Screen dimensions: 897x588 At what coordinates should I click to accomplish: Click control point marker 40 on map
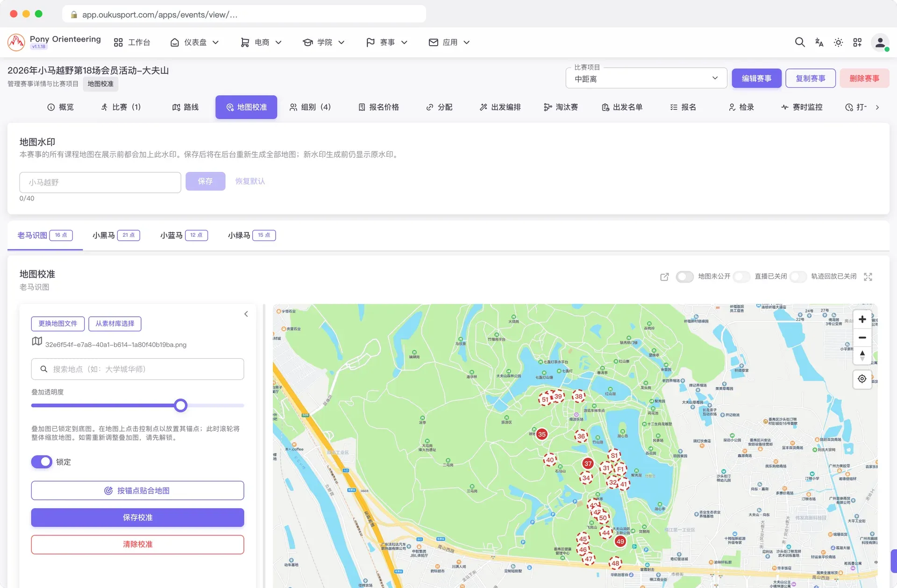(x=550, y=460)
